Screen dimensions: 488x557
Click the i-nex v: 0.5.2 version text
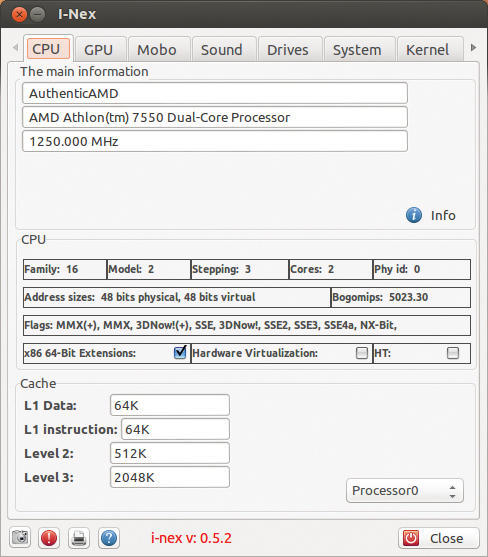coord(191,538)
